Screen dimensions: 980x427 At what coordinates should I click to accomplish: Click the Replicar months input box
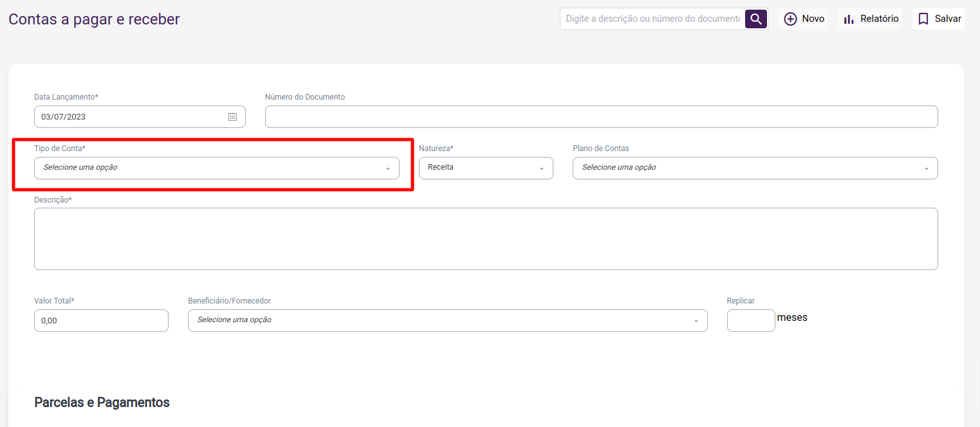750,320
